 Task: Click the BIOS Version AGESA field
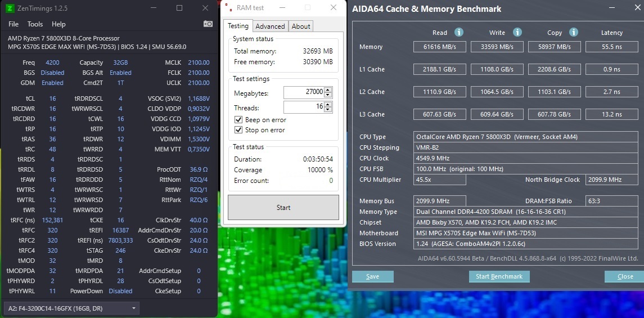526,244
